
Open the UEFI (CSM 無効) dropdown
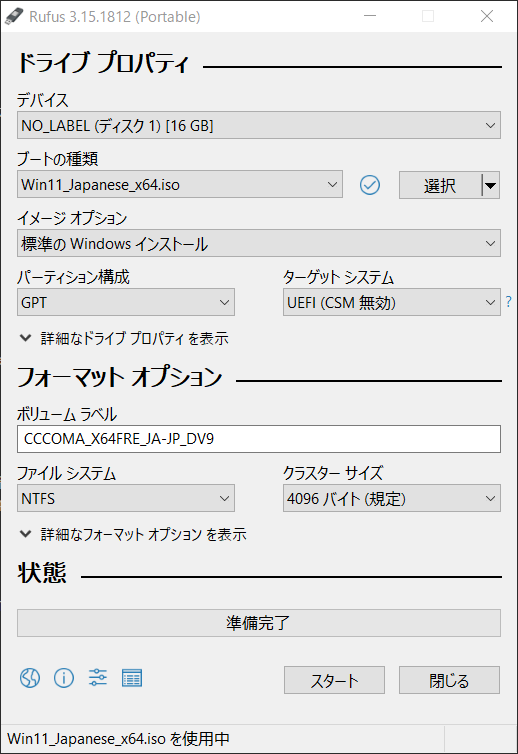pyautogui.click(x=392, y=302)
